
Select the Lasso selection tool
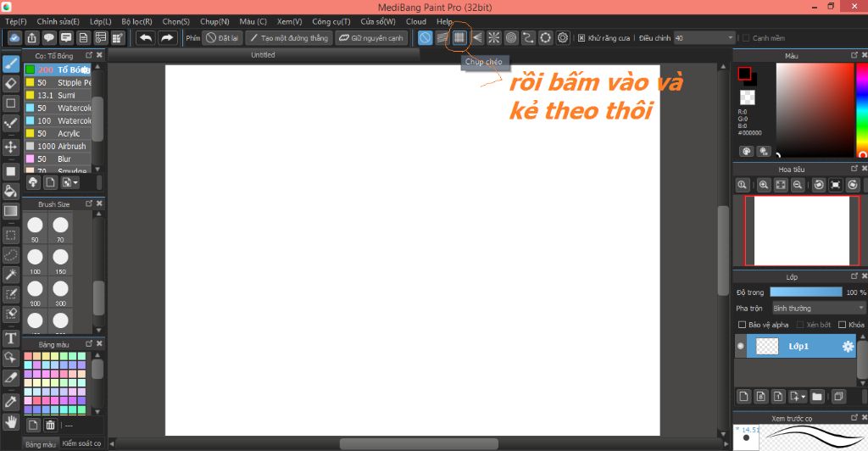(x=10, y=255)
